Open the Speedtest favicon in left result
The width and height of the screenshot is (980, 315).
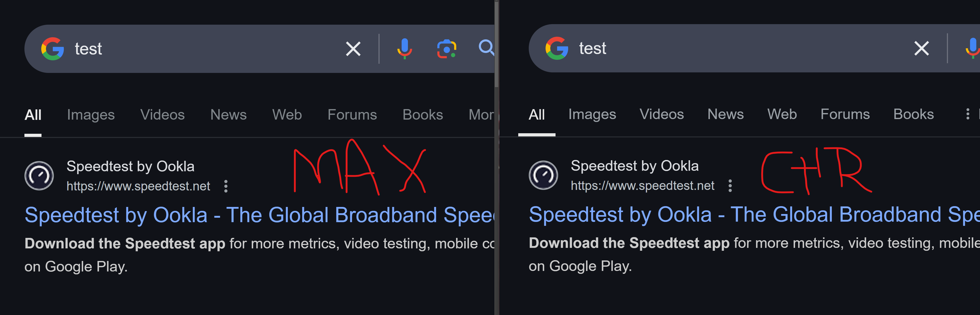click(x=39, y=175)
